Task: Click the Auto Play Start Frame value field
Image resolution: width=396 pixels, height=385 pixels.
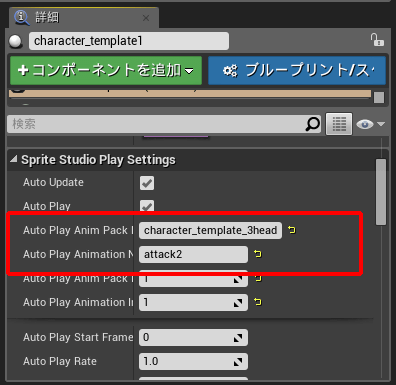Action: pyautogui.click(x=193, y=337)
